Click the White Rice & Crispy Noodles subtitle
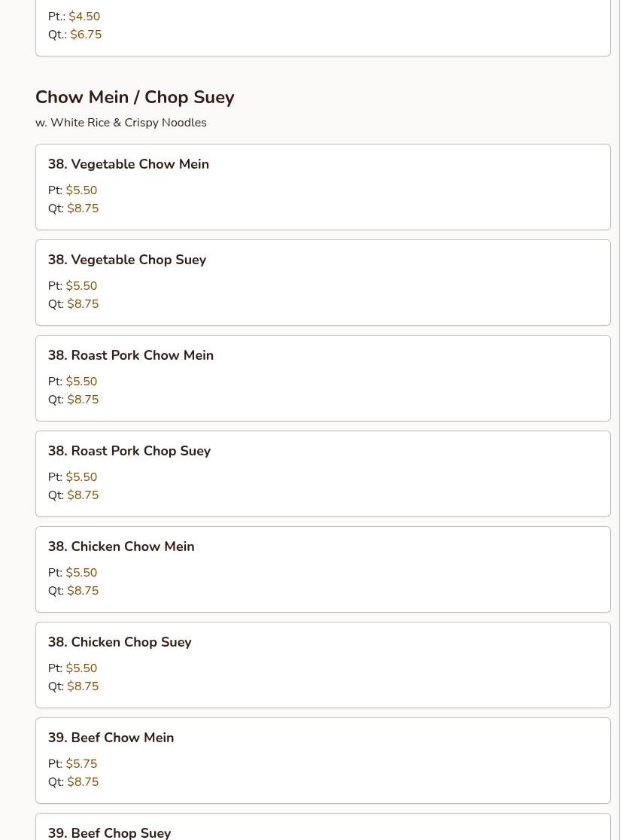Image resolution: width=635 pixels, height=840 pixels. [121, 123]
